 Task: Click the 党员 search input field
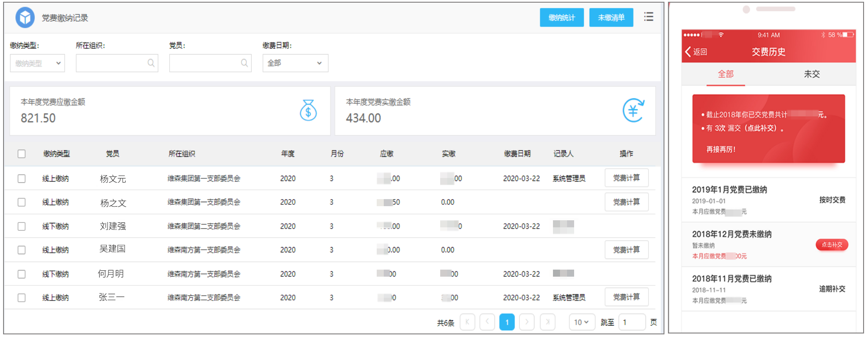click(210, 63)
